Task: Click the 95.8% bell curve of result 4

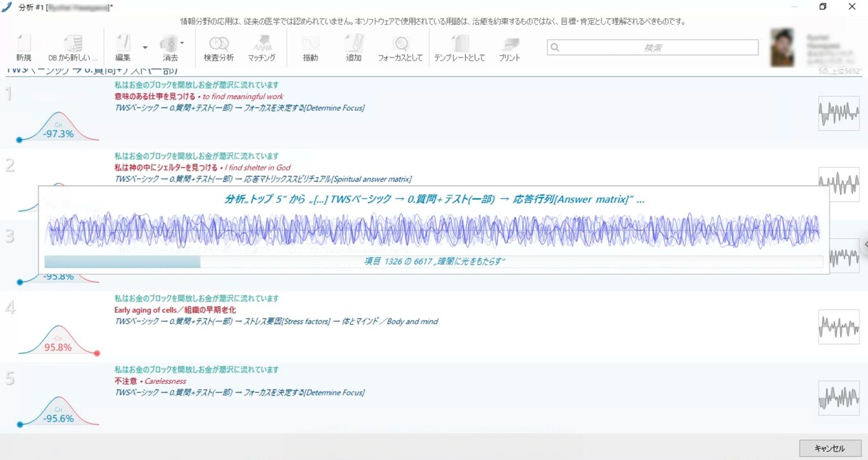Action: point(58,340)
